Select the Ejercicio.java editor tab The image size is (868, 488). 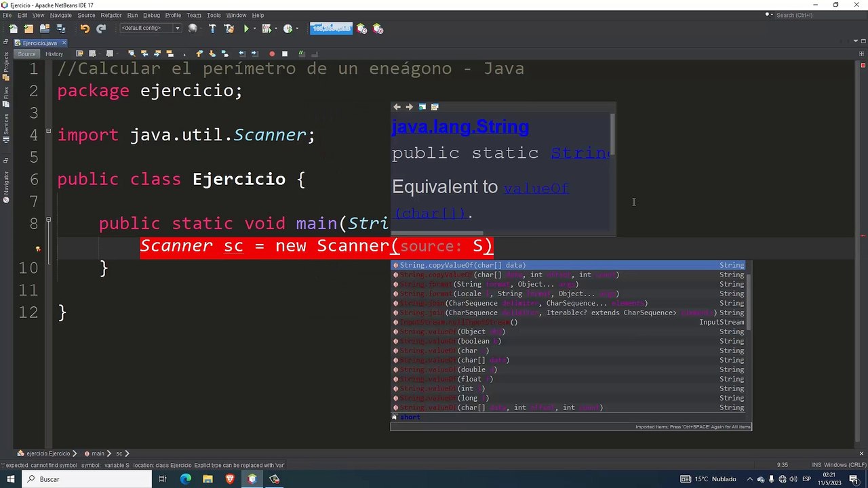40,43
